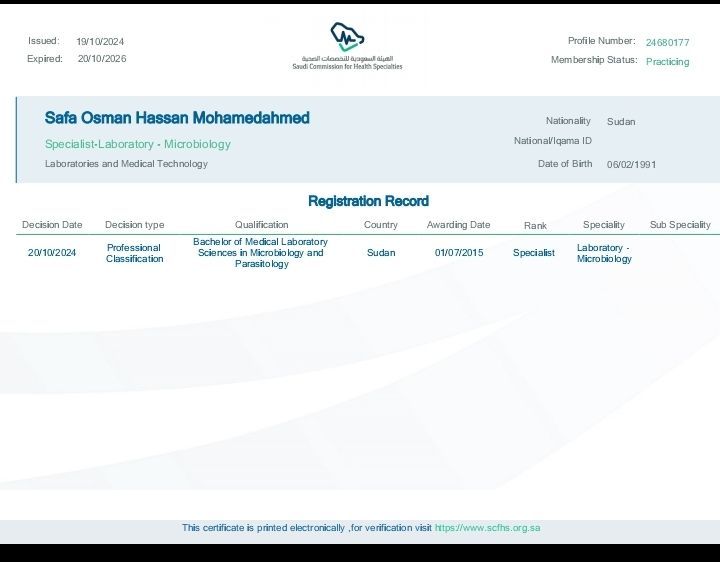This screenshot has width=720, height=562.
Task: Click the Awarding Date column header
Action: [x=458, y=225]
